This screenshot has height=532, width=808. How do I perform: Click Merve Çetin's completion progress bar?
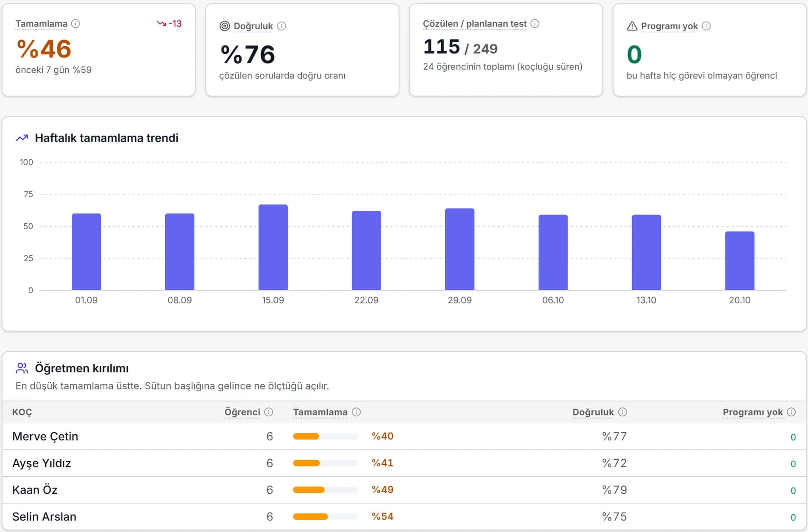click(x=325, y=436)
